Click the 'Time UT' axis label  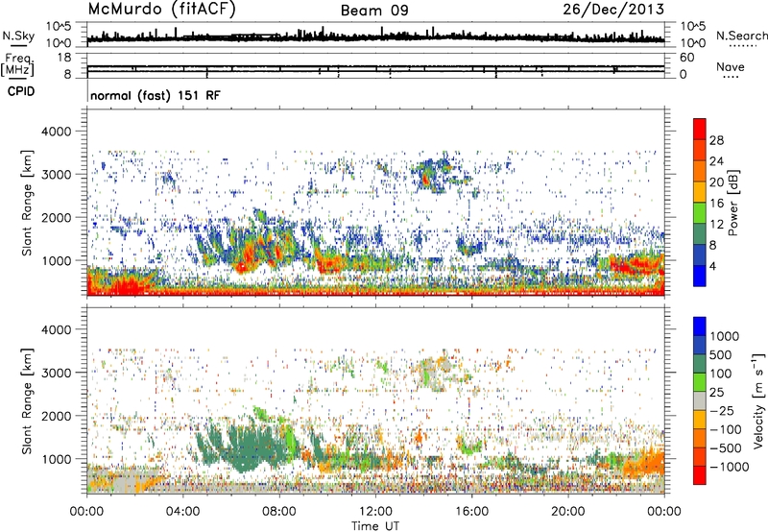(x=375, y=526)
